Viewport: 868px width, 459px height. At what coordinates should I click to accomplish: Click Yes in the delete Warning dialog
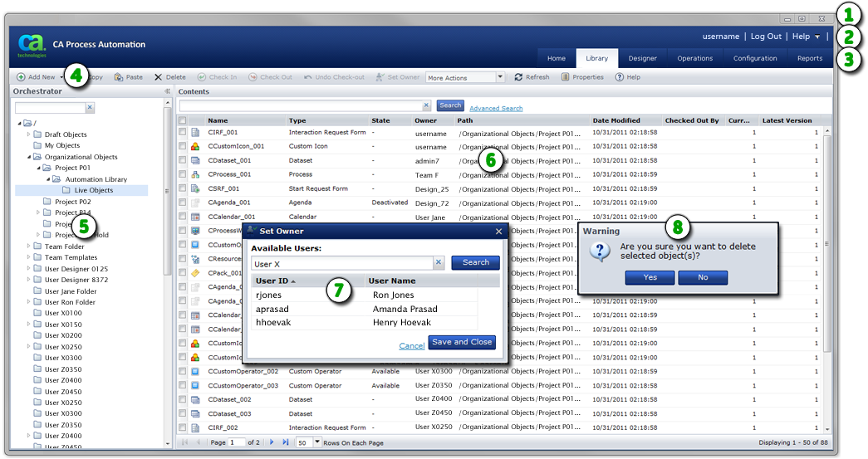coord(650,277)
